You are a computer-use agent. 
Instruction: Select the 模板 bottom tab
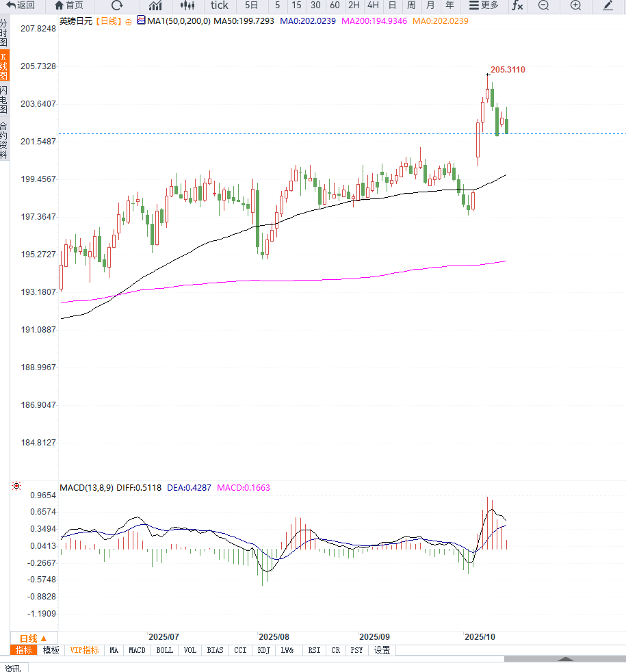[x=51, y=650]
